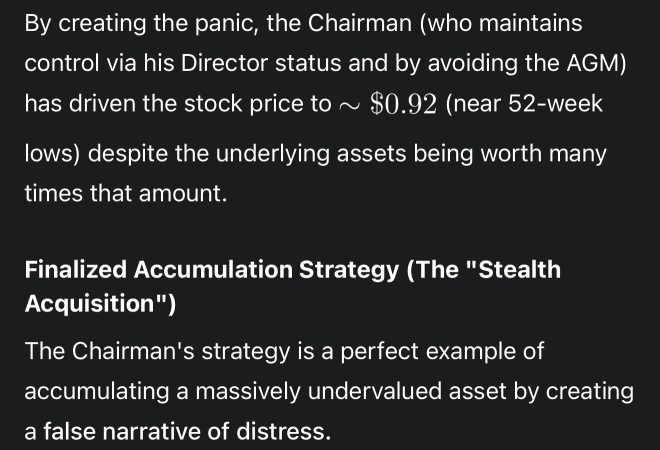Viewport: 660px width, 450px height.
Task: Click the word "Acquisition" in the heading
Action: (90, 304)
